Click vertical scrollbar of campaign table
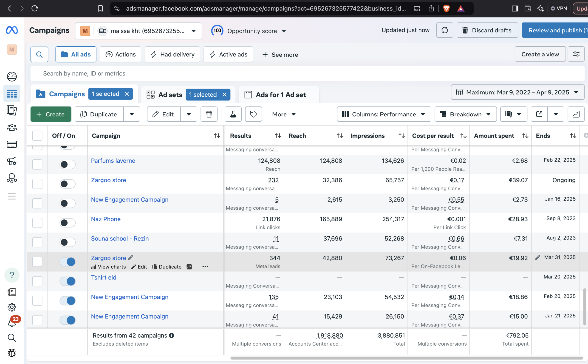Screen dimensions: 588x364 coord(585,307)
